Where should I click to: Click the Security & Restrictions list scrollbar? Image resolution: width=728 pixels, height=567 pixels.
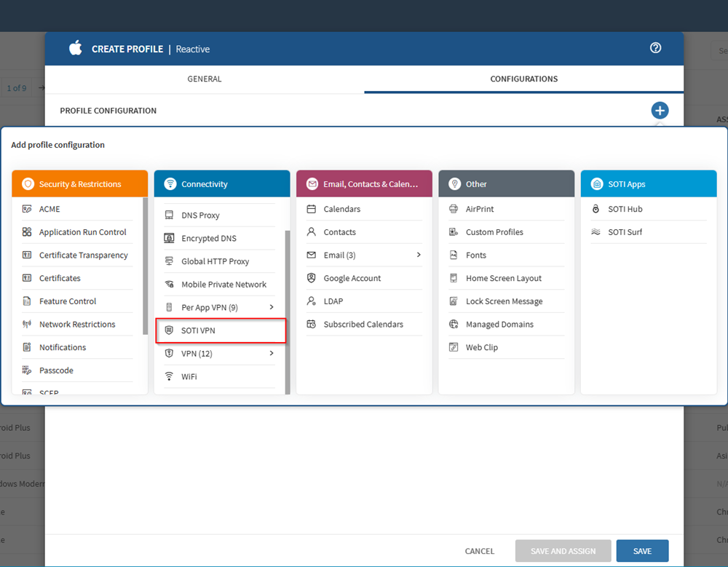coord(146,266)
